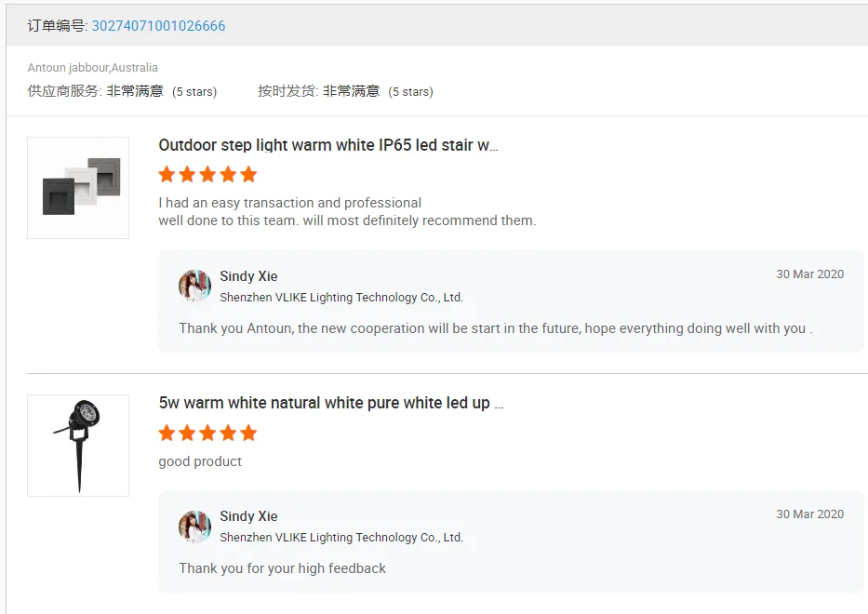Click fifth star of step light rating
Screen dimensions: 868x614
248,174
